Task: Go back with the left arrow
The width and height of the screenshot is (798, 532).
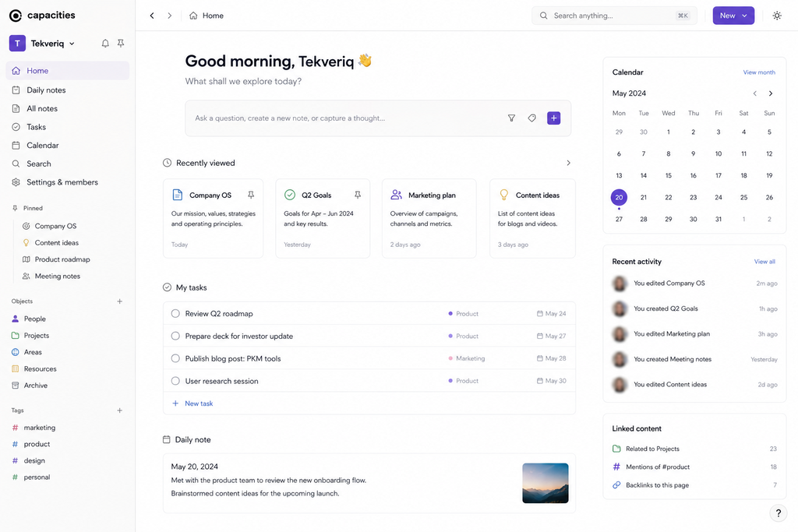Action: coord(152,16)
